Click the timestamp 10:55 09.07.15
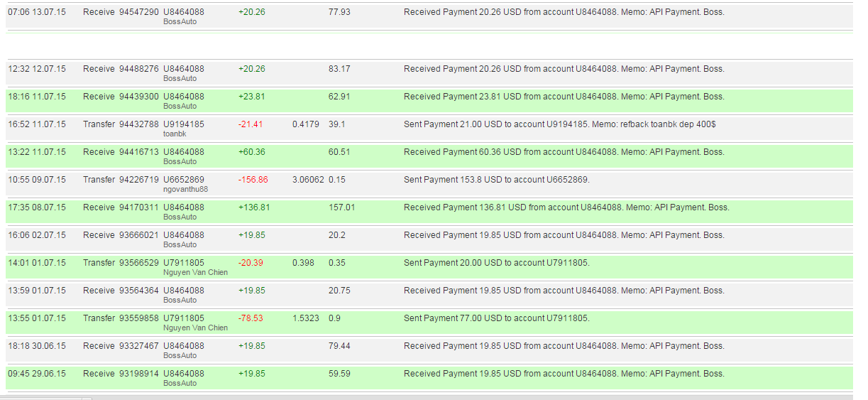The width and height of the screenshot is (868, 400). (37, 180)
